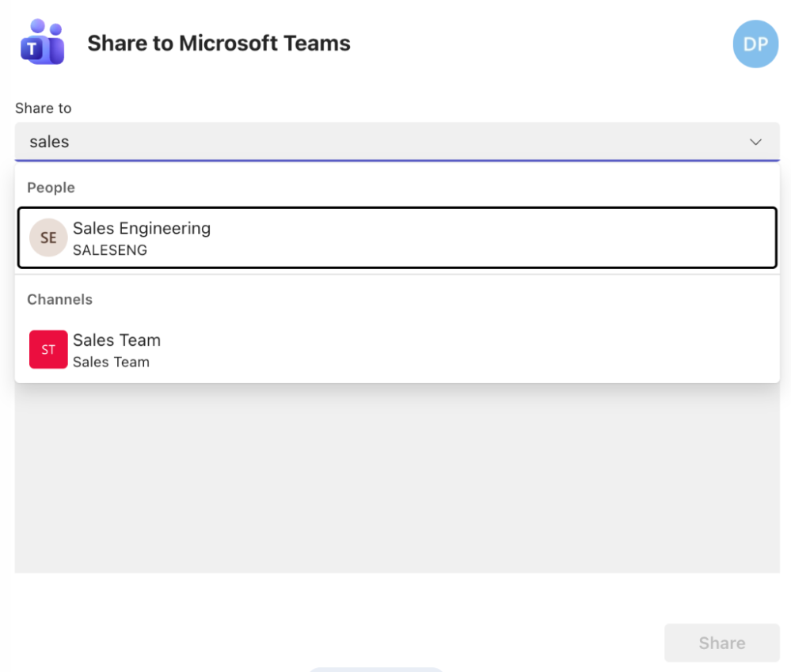
Task: Click the 'Share to Microsoft Teams' heading
Action: tap(219, 44)
